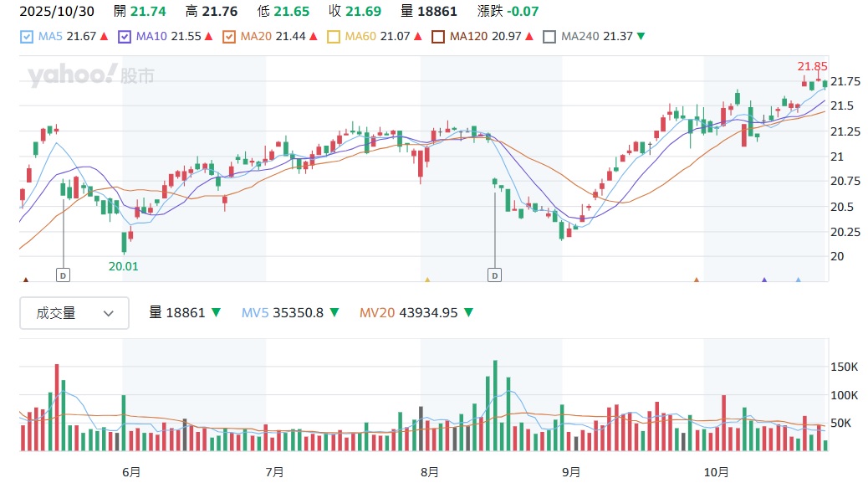The width and height of the screenshot is (868, 483).
Task: Click the dividend D marker in late May
Action: [x=64, y=274]
